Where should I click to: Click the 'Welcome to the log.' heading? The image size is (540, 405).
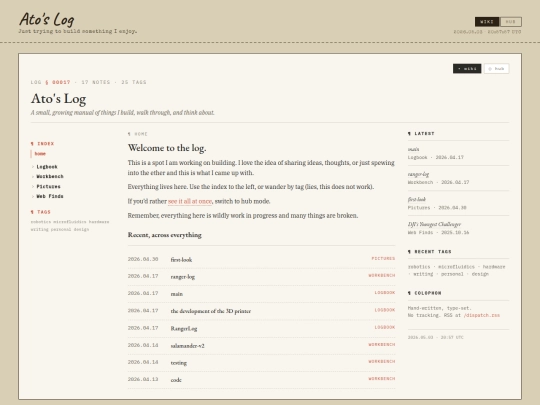coord(167,148)
